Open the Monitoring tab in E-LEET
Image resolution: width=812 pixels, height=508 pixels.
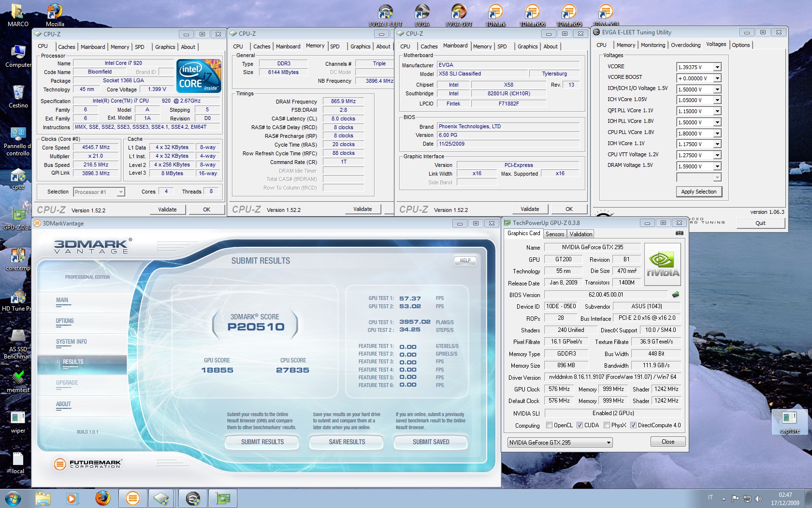[652, 45]
